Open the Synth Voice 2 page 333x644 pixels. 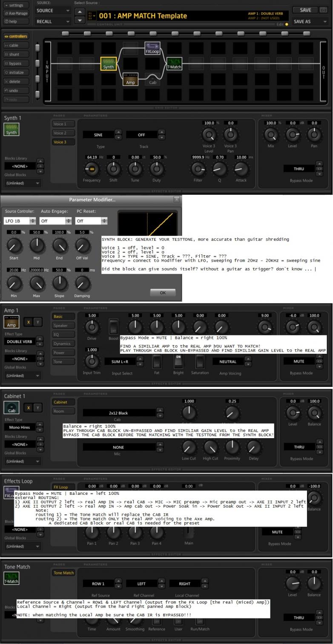(x=63, y=133)
